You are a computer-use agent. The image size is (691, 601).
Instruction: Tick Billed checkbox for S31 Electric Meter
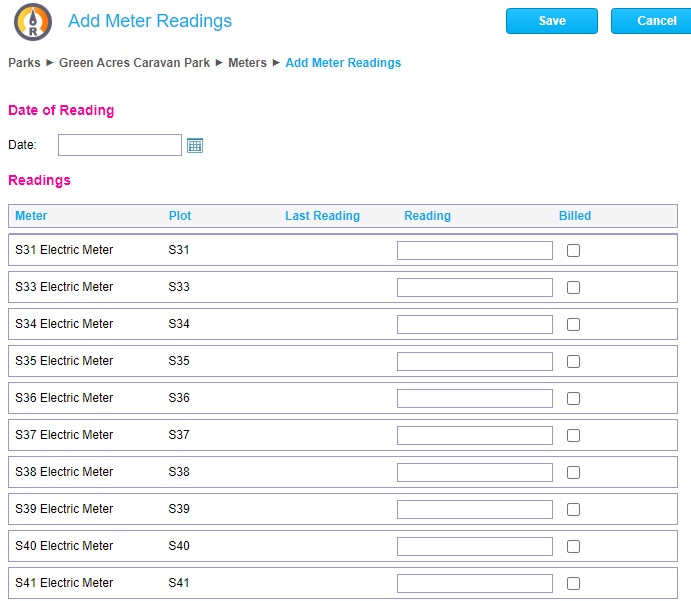click(573, 251)
